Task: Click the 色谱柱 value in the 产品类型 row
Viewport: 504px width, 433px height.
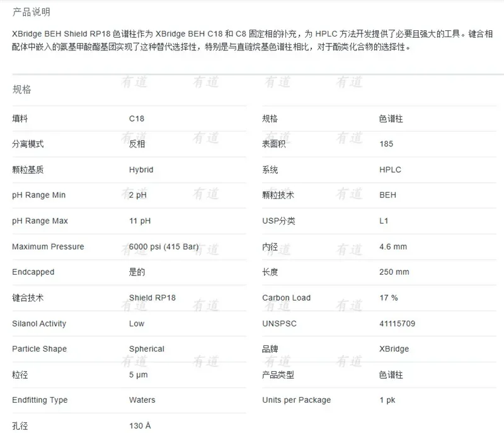Action: (x=391, y=374)
